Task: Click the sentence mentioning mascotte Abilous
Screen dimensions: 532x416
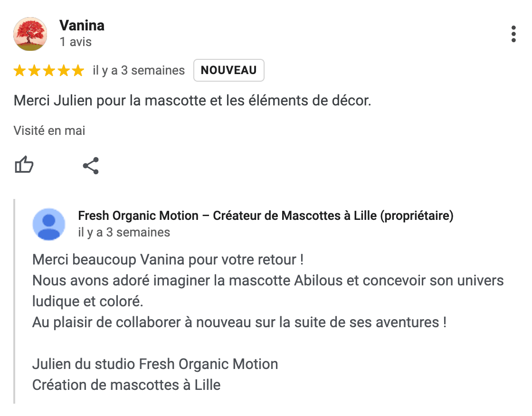Action: (268, 281)
